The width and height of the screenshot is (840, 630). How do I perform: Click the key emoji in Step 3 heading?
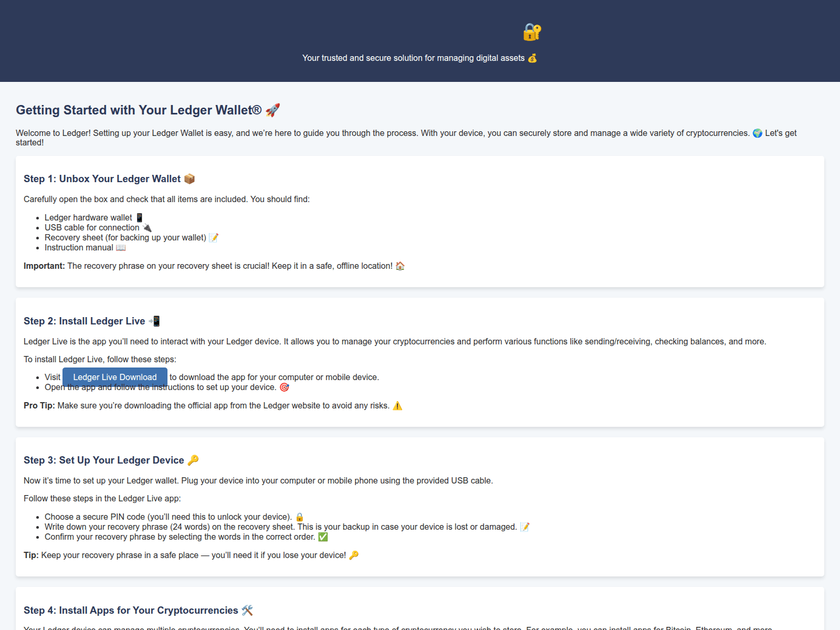tap(193, 460)
